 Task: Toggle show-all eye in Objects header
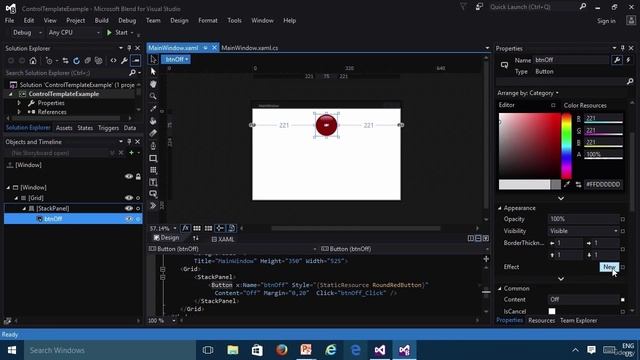pyautogui.click(x=129, y=176)
